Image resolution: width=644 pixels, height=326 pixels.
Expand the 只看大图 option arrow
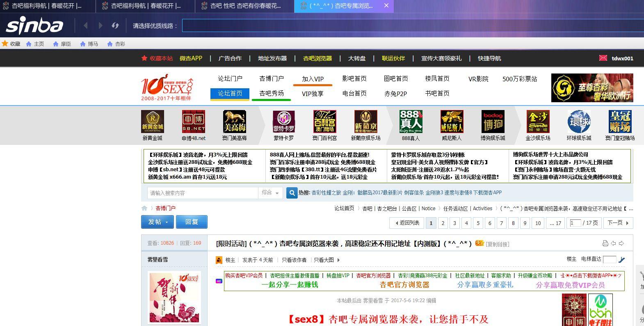click(338, 260)
